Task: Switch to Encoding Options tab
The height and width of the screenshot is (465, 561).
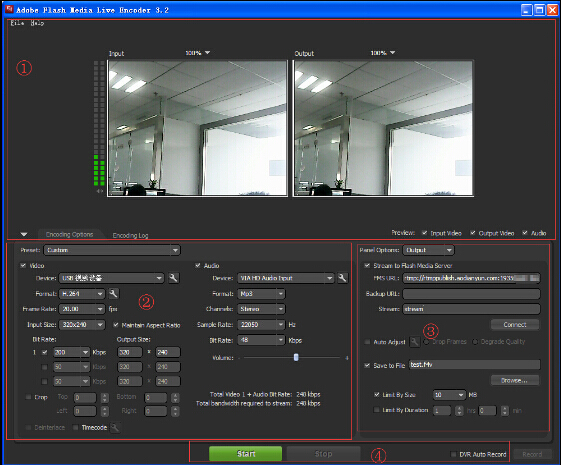Action: tap(69, 234)
